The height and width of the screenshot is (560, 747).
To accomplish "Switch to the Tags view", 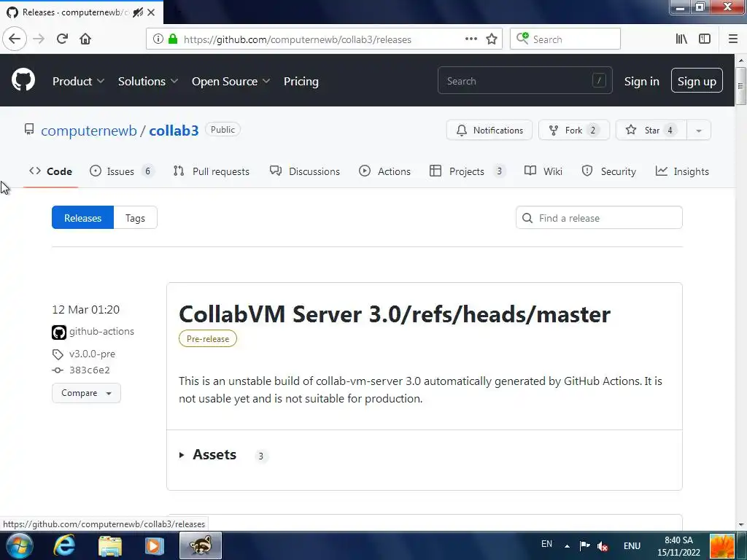I will (135, 218).
